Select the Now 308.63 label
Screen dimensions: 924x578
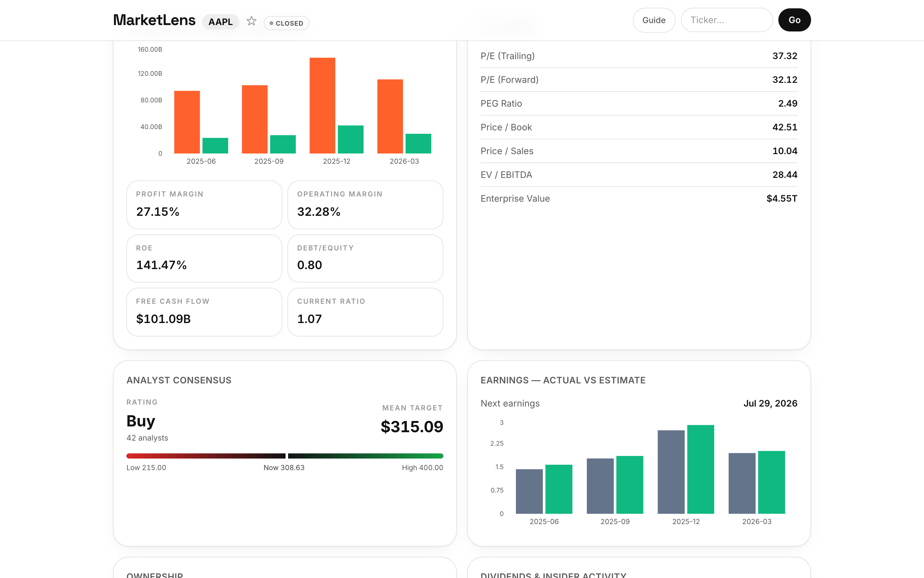pos(284,468)
